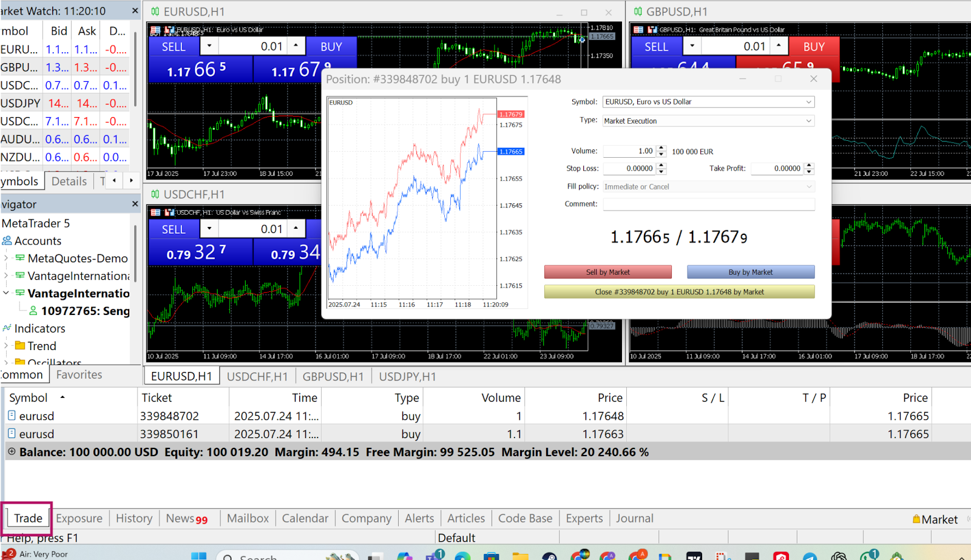Close position #339848702 using the yellow button
Screen dimensions: 971x560
click(x=679, y=291)
